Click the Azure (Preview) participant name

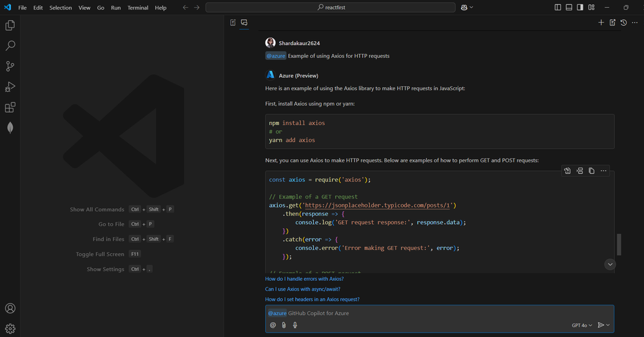pos(298,75)
